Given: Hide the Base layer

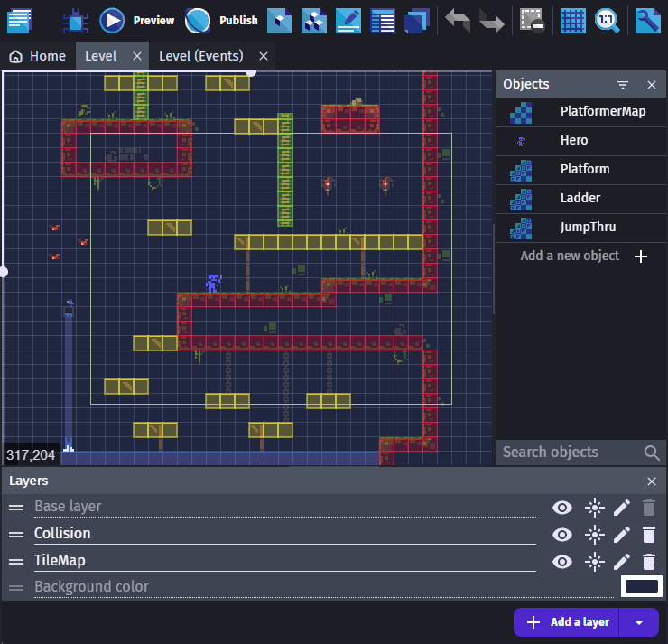Looking at the screenshot, I should 562,508.
